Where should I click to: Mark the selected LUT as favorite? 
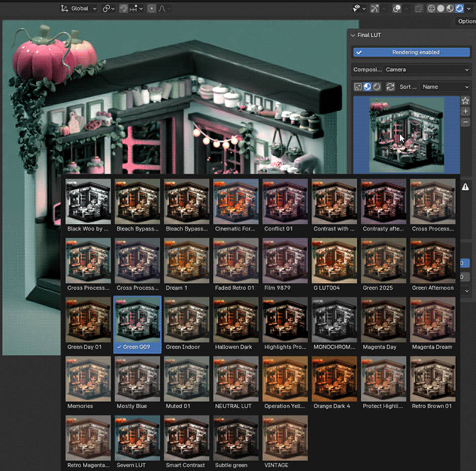(466, 100)
